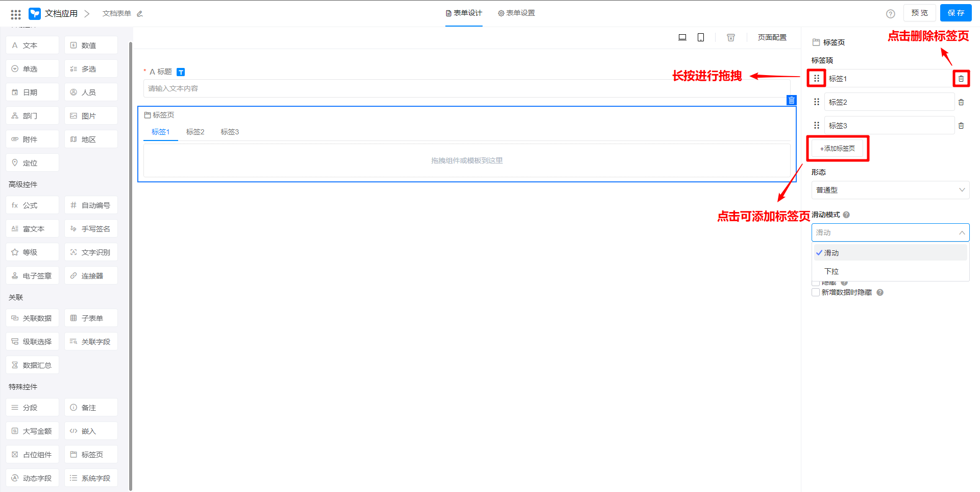Switch to the mobile phone preview icon
This screenshot has width=980, height=492.
701,37
